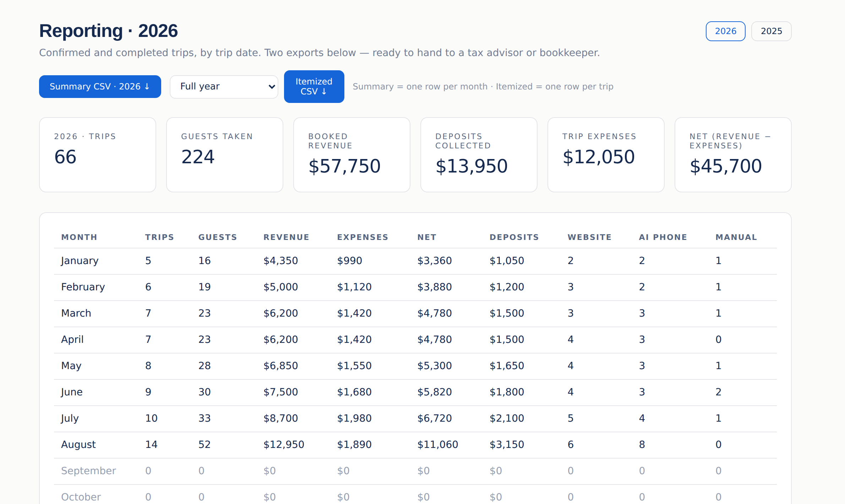The image size is (845, 504).
Task: Click January revenue $4,350
Action: [x=280, y=261]
